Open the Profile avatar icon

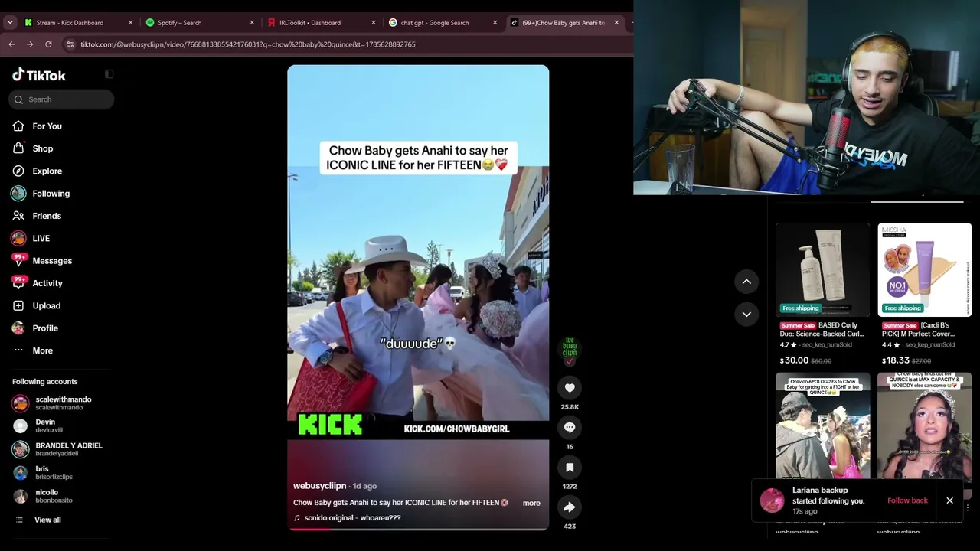click(x=18, y=328)
